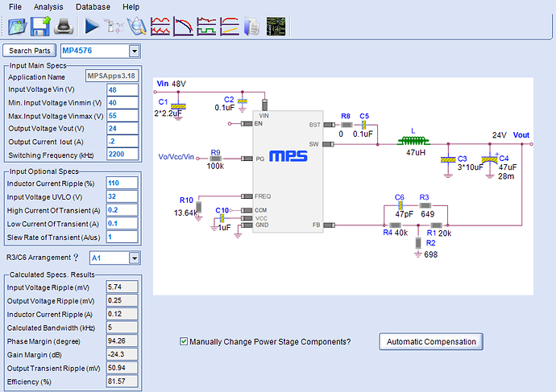Click the R2 value 698 label
The width and height of the screenshot is (556, 392).
tap(431, 254)
